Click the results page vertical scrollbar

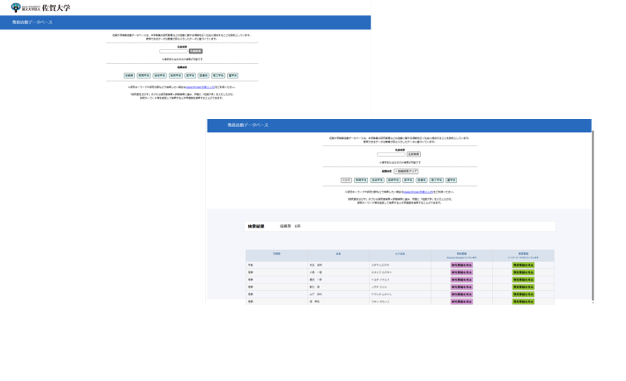[593, 216]
